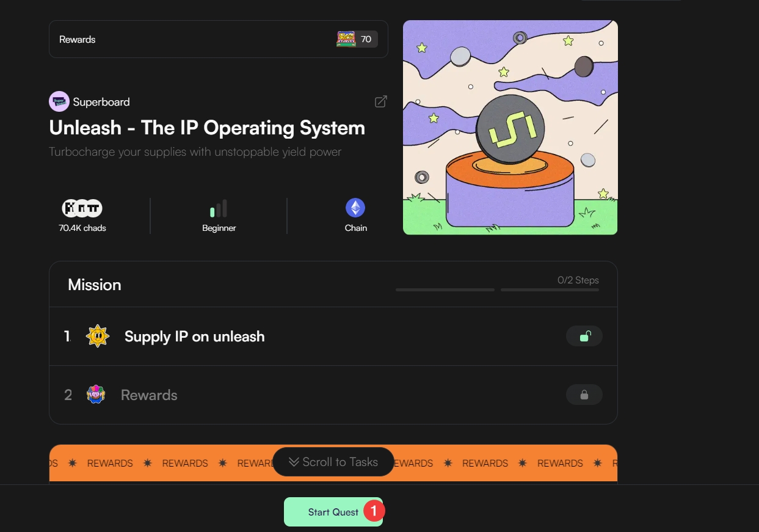Click the mascot icon beside Rewards step
The width and height of the screenshot is (759, 532).
96,395
